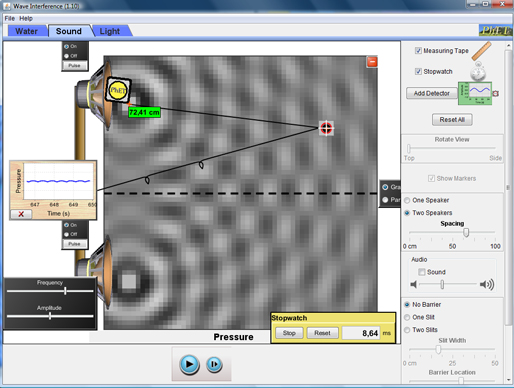Uncheck the Measuring Tape checkbox
Image resolution: width=514 pixels, height=388 pixels.
tap(418, 51)
